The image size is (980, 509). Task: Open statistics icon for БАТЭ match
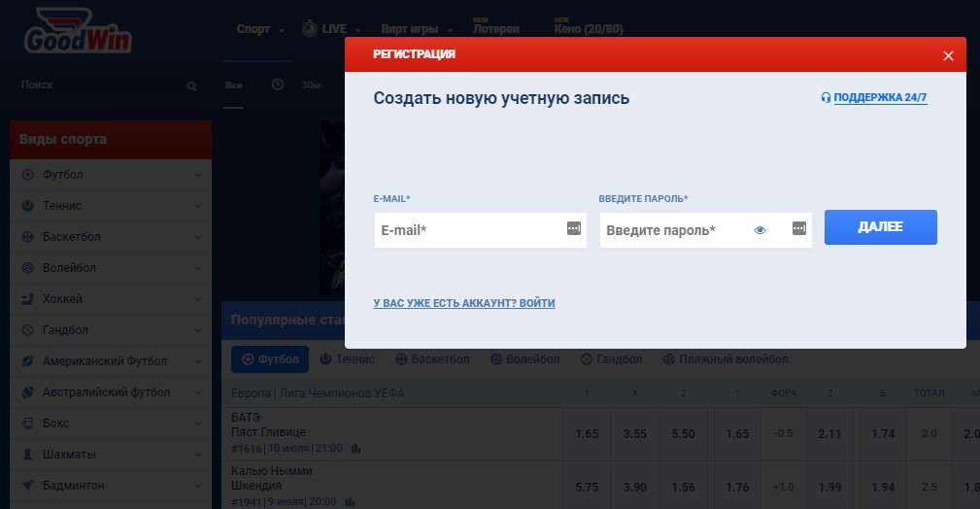[x=356, y=449]
